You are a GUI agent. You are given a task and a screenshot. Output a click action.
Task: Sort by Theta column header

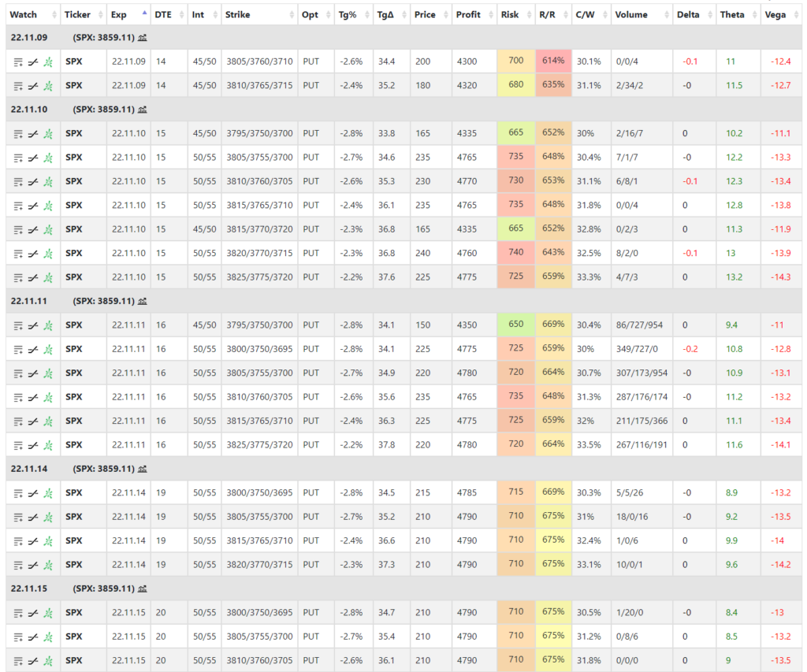click(738, 15)
